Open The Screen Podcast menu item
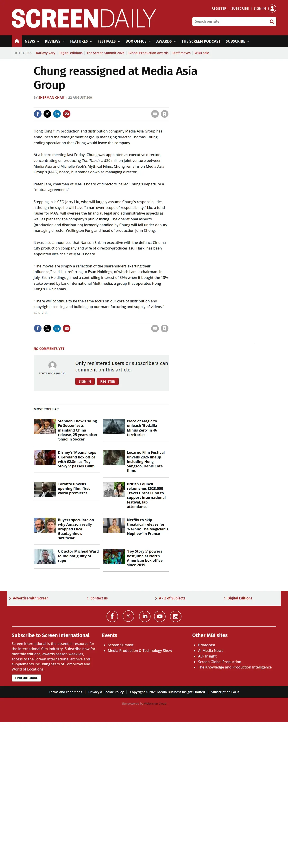Viewport: 288px width, 868px height. (x=201, y=41)
